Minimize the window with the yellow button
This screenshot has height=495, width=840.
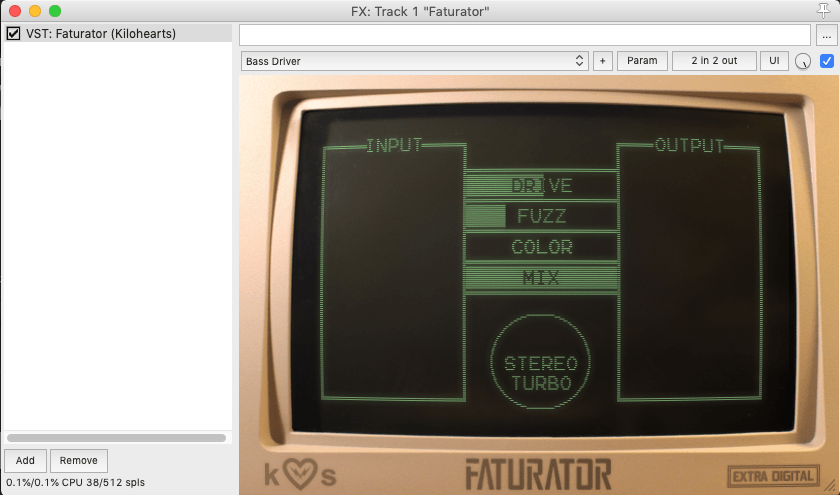35,11
